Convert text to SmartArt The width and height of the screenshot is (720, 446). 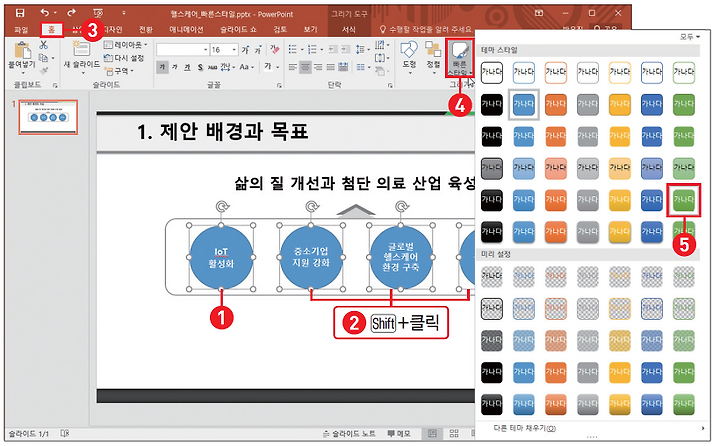[x=381, y=71]
